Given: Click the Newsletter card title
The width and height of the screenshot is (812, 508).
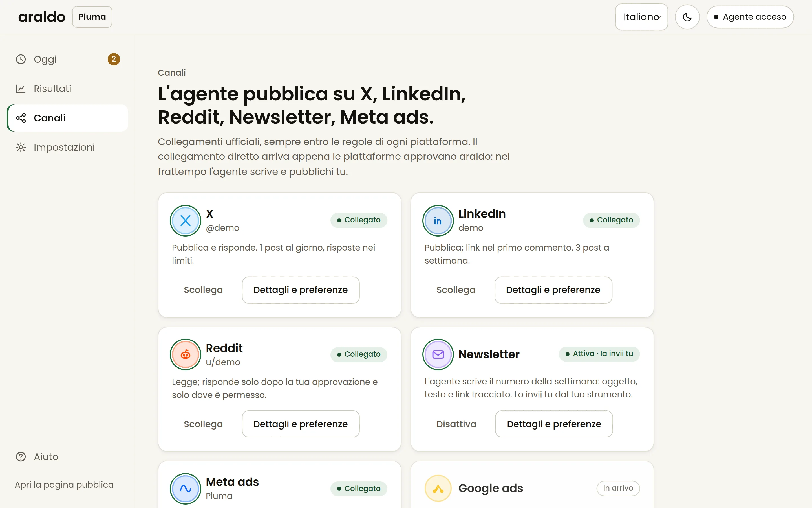Looking at the screenshot, I should 489,354.
